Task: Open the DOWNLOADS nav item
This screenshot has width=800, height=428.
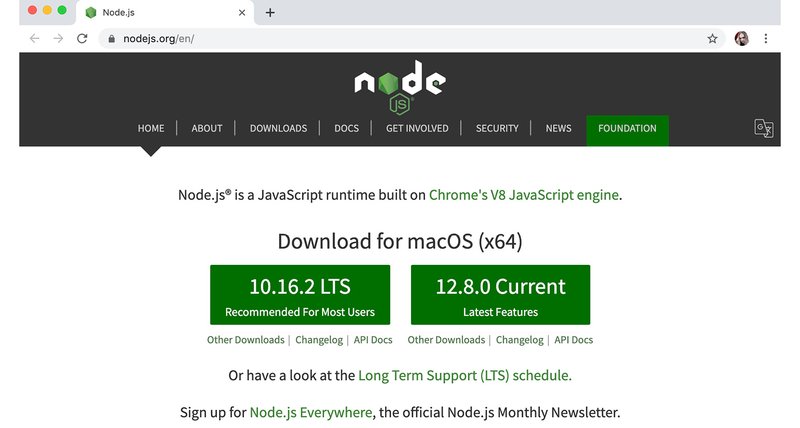Action: pyautogui.click(x=278, y=129)
